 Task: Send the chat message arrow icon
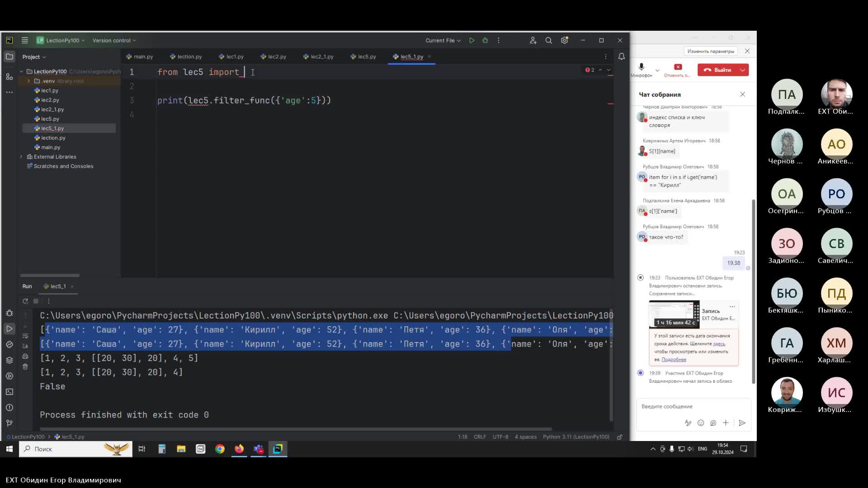coord(742,423)
